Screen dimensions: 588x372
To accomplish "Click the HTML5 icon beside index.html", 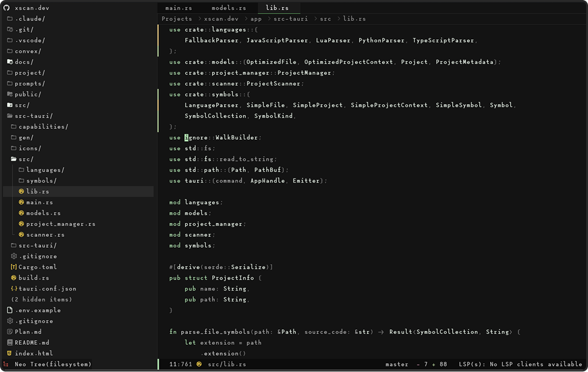I will pos(10,353).
